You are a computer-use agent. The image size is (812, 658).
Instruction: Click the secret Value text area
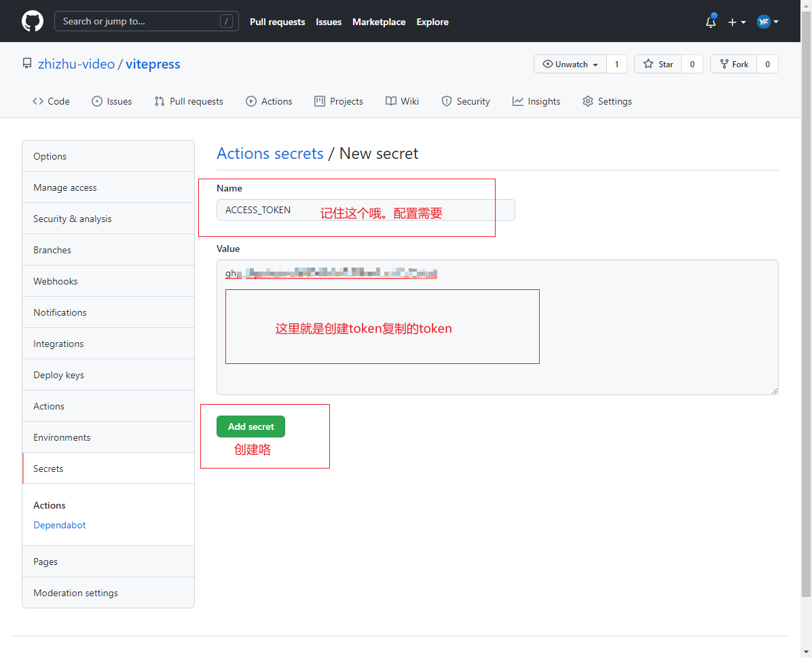point(497,327)
